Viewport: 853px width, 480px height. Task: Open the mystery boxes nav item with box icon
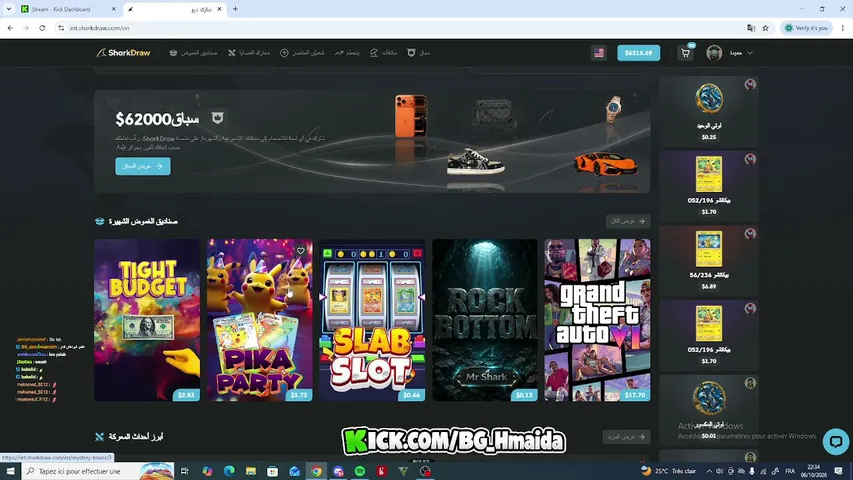click(x=193, y=53)
